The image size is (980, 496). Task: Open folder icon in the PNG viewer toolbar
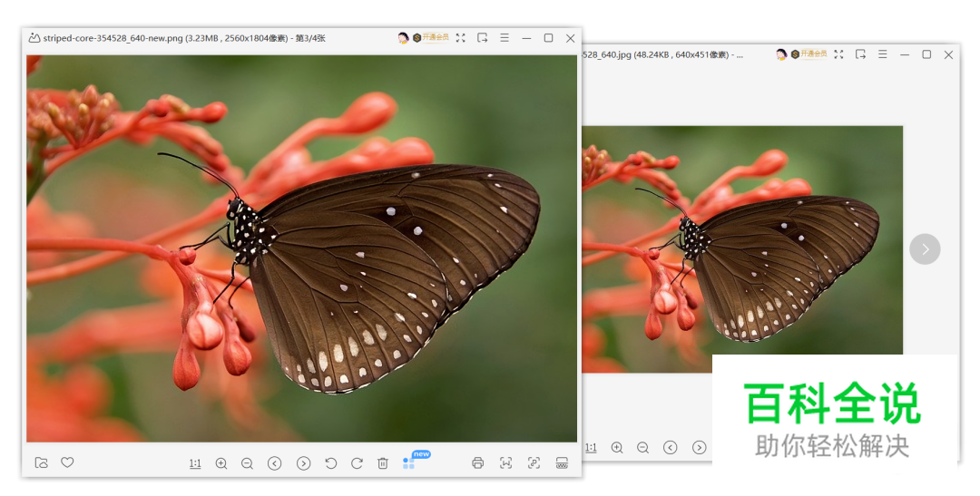point(41,462)
